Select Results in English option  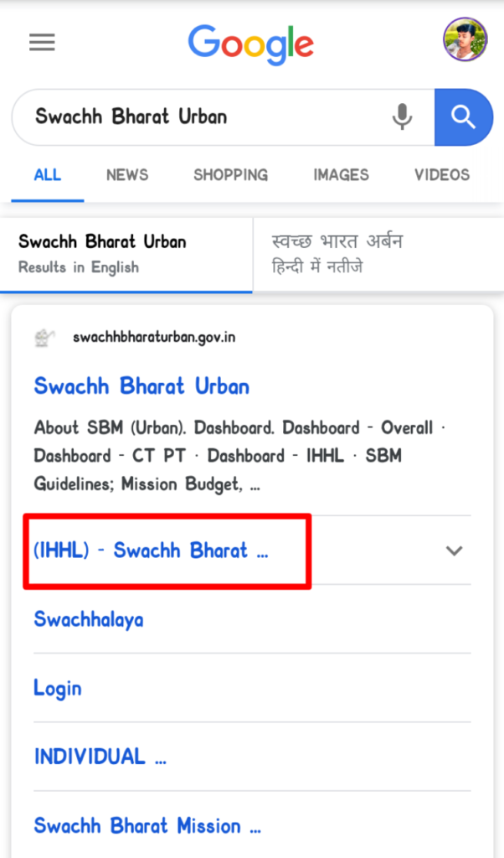[126, 254]
